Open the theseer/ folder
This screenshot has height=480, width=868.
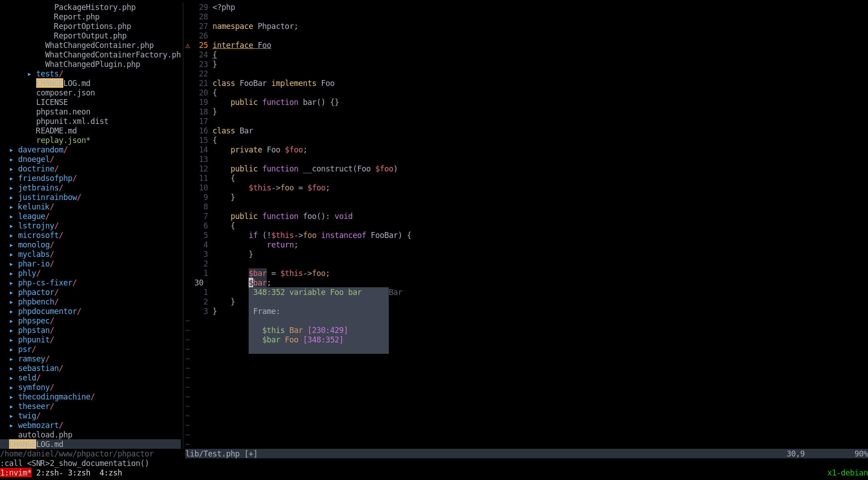(x=36, y=406)
